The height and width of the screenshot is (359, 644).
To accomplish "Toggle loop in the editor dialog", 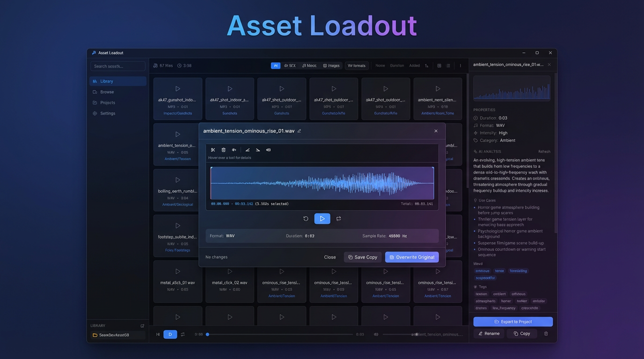I will click(x=338, y=219).
